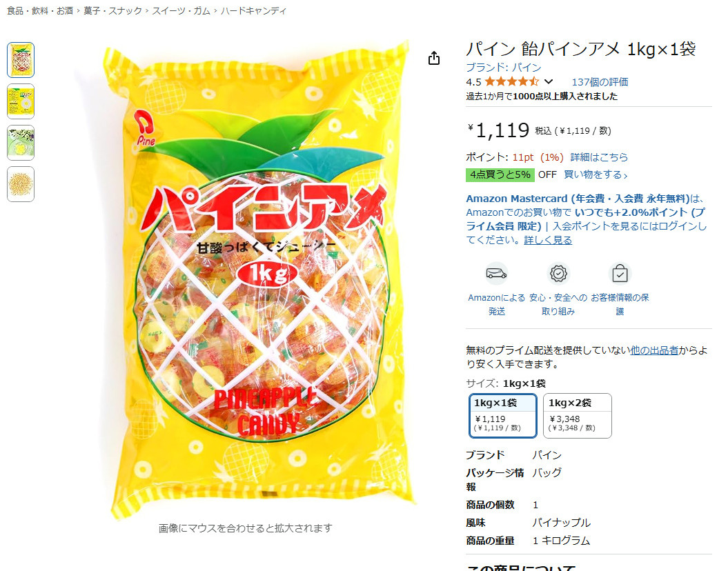Open the 137個の評価 reviews link
The width and height of the screenshot is (728, 571).
click(600, 82)
